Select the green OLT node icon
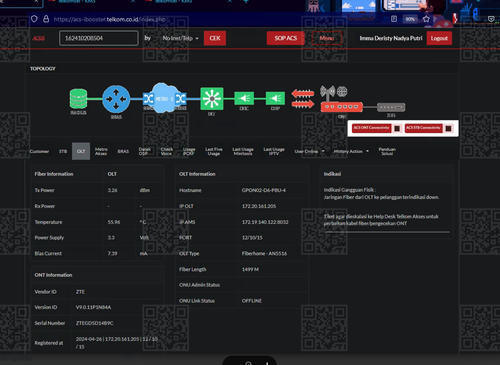This screenshot has width=500, height=365. (x=212, y=99)
